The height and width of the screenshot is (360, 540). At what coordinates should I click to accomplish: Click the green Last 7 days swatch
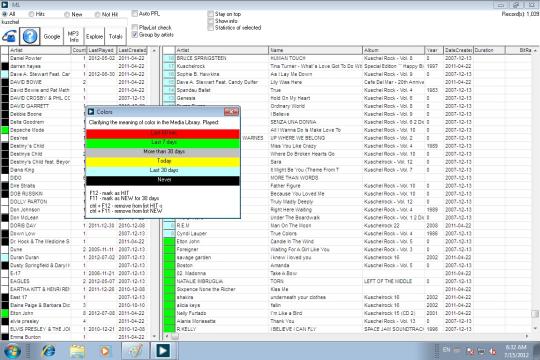click(x=163, y=142)
